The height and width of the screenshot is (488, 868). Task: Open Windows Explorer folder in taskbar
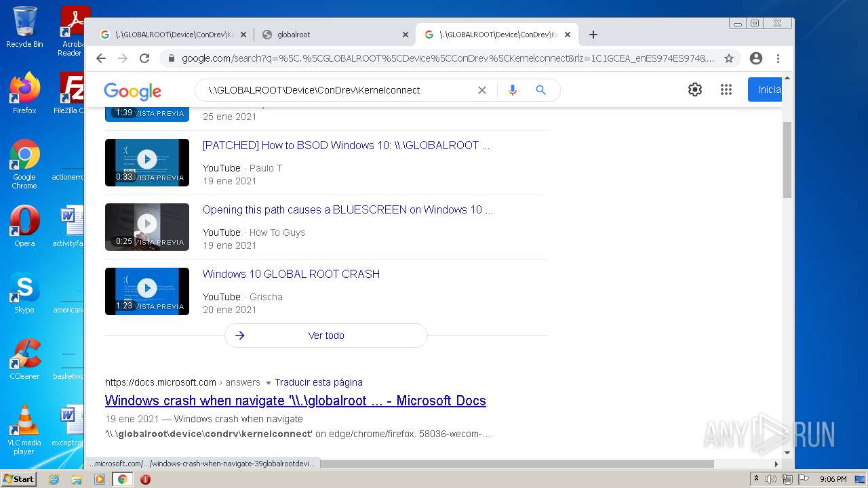coord(77,479)
